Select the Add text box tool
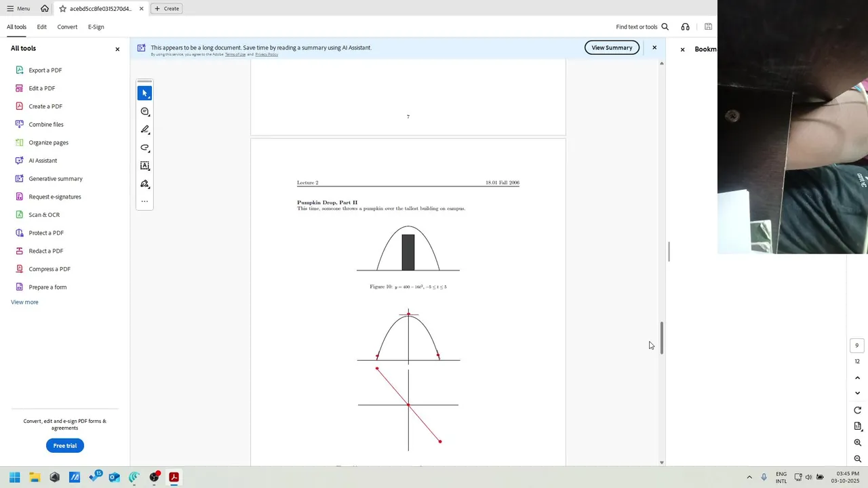 (144, 165)
